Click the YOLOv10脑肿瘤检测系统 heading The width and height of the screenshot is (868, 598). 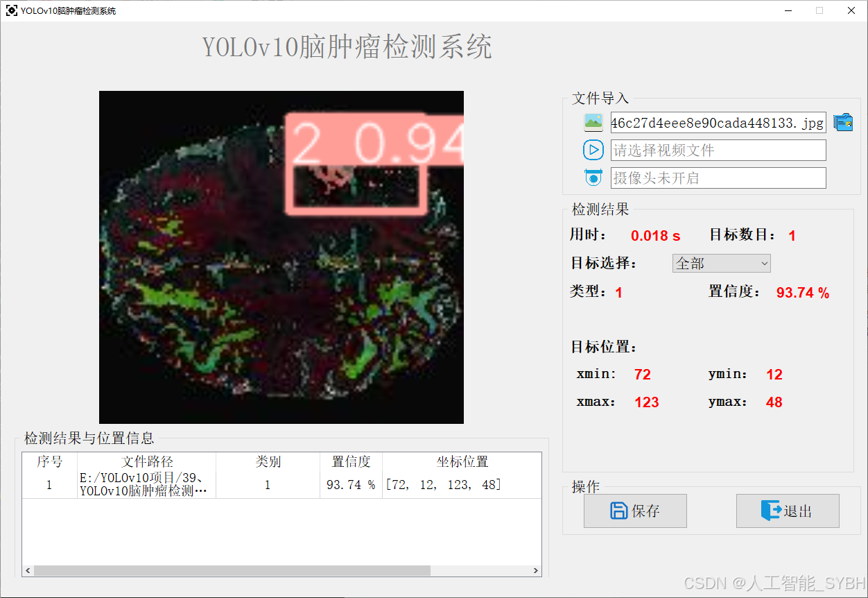pos(347,47)
